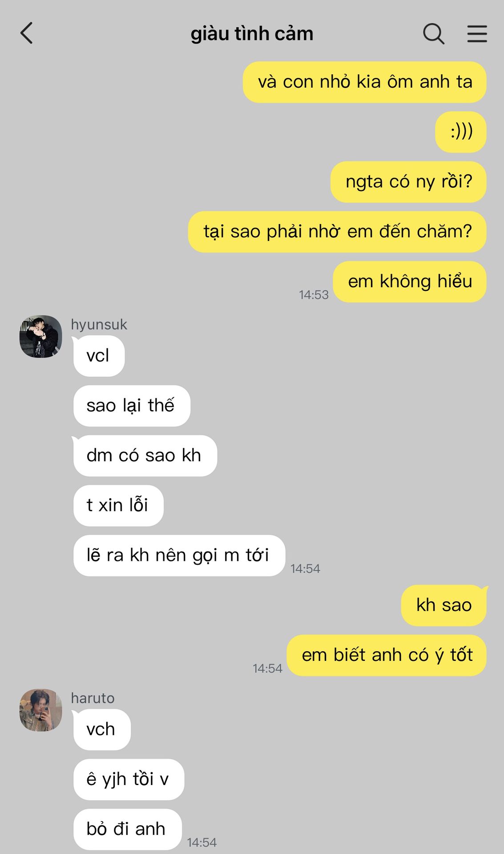504x854 pixels.
Task: Open hyunsuk's profile picture
Action: [41, 337]
